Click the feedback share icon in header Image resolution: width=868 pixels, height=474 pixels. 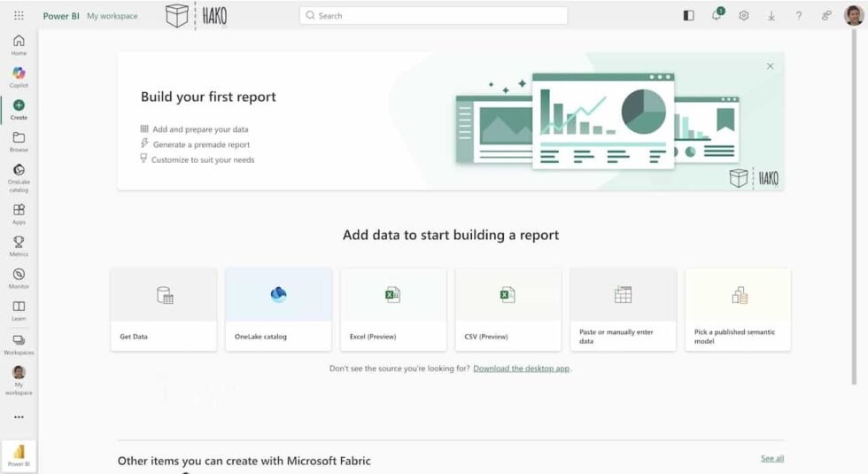pos(826,16)
